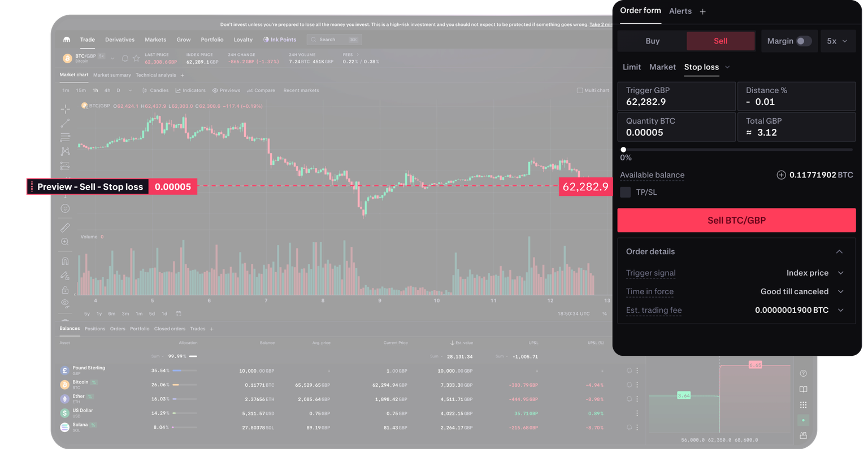Screen dimensions: 868x449
Task: Pick the ruler measure tool
Action: coord(66,228)
